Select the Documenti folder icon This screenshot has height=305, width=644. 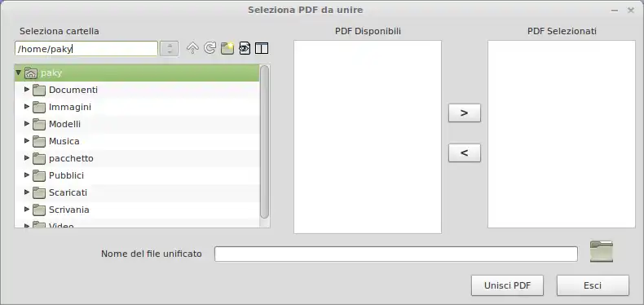(39, 90)
